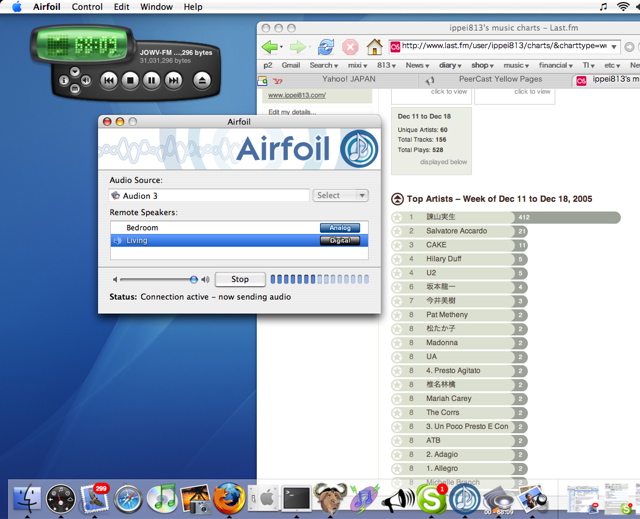Go to previous track in Audion
640x519 pixels.
point(109,80)
